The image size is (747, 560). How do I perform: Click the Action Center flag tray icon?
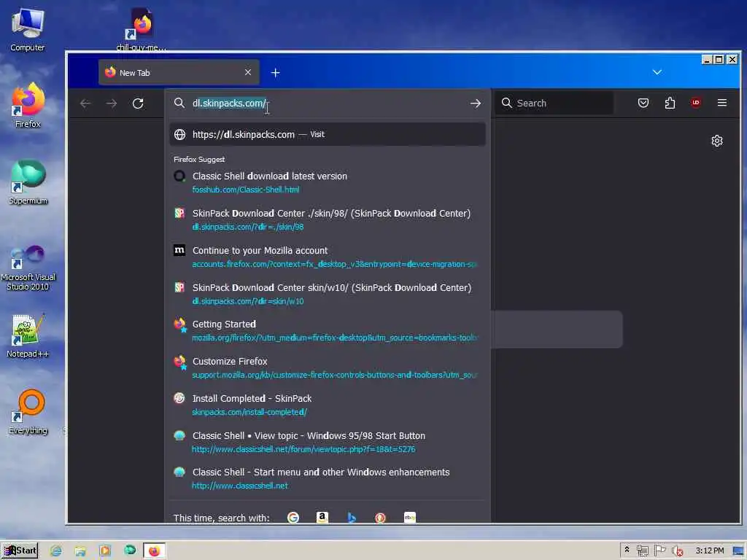[659, 551]
